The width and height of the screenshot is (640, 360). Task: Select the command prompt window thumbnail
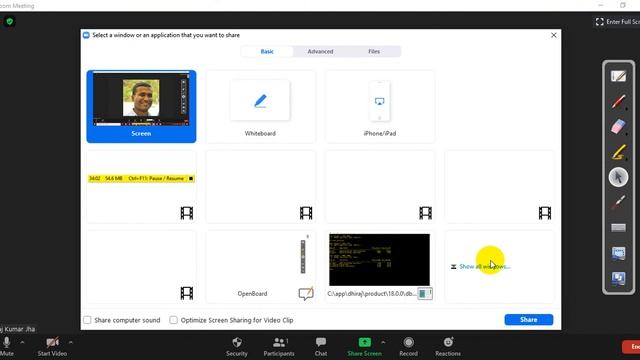click(380, 260)
